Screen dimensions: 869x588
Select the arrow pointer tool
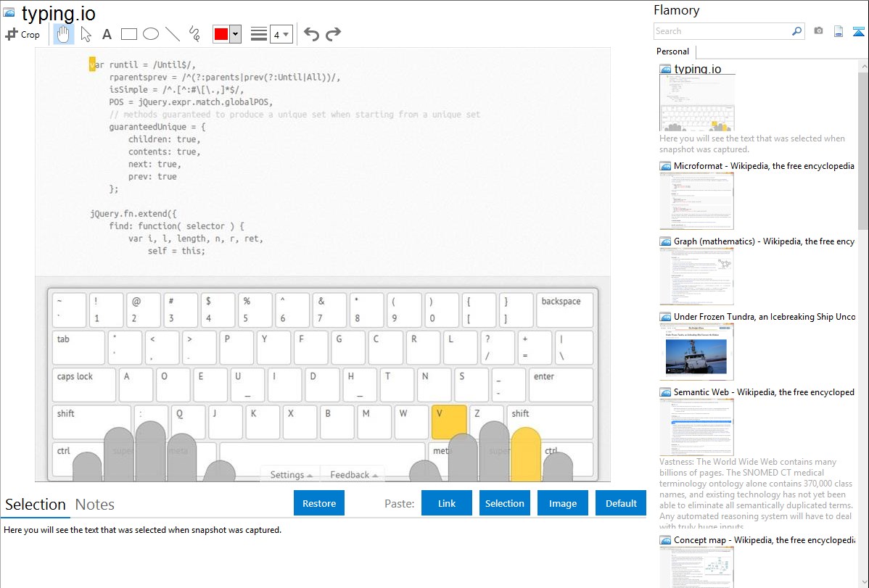(x=86, y=34)
